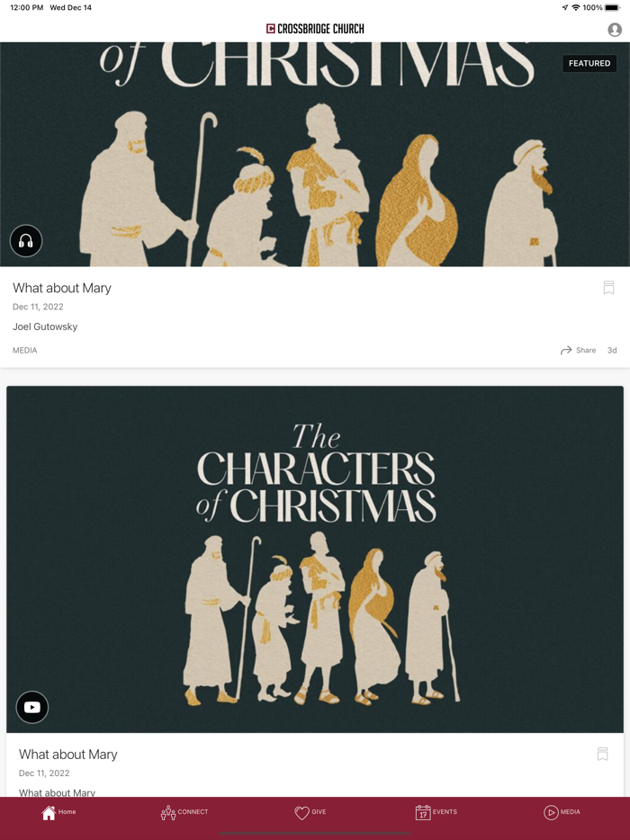Viewport: 630px width, 840px height.
Task: Open the first What about Mary title
Action: [x=62, y=288]
